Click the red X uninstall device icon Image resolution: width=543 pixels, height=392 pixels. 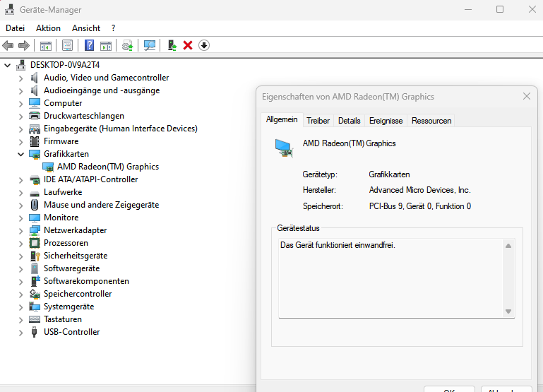tap(188, 45)
